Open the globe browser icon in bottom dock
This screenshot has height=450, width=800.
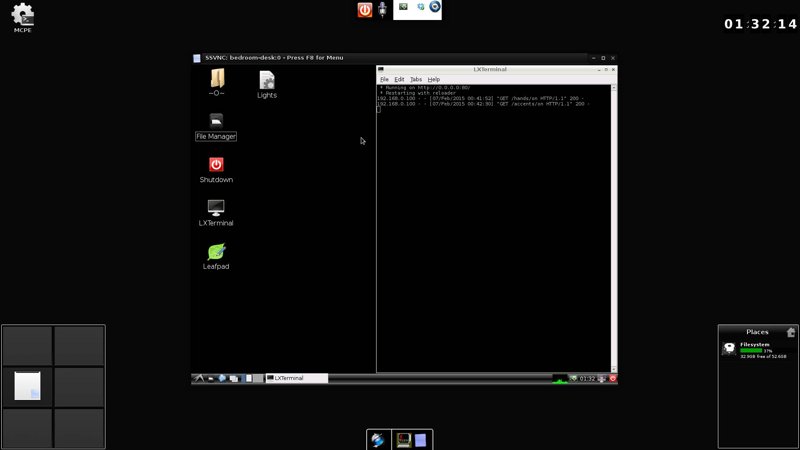(x=378, y=440)
